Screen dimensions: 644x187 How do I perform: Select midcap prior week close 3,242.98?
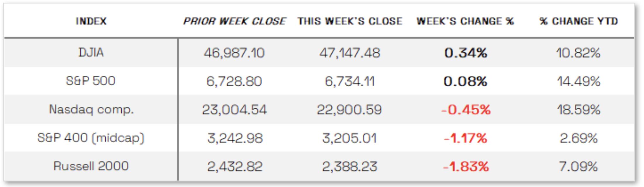pyautogui.click(x=235, y=138)
